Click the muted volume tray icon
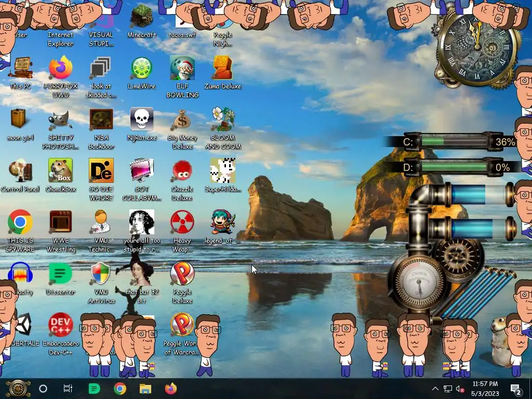Image resolution: width=532 pixels, height=399 pixels. point(460,389)
